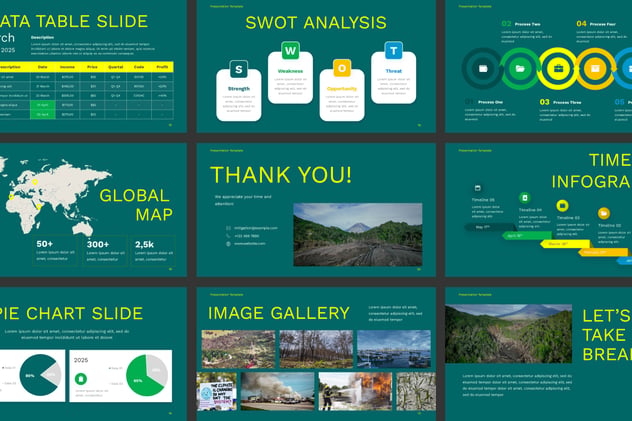
Task: Select the orange O Opportunity badge
Action: [x=342, y=68]
